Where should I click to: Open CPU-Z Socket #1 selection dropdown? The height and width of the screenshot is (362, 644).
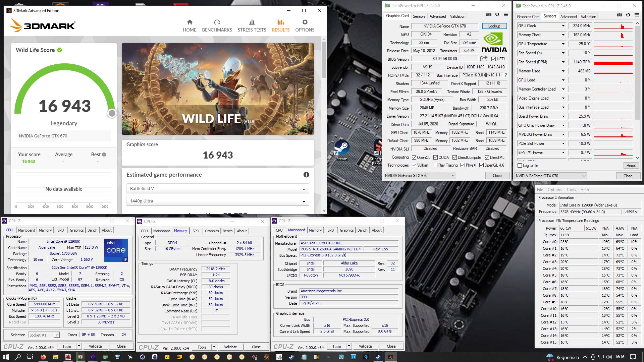[x=44, y=335]
